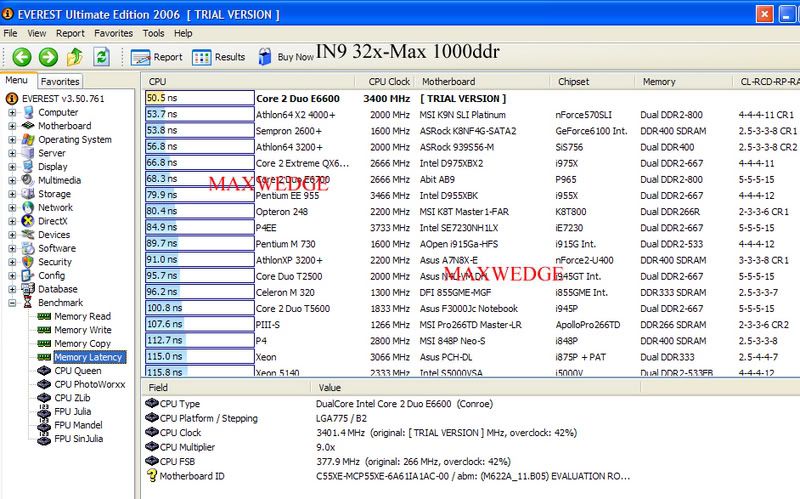This screenshot has width=800, height=499.
Task: Open the File menu
Action: point(10,33)
